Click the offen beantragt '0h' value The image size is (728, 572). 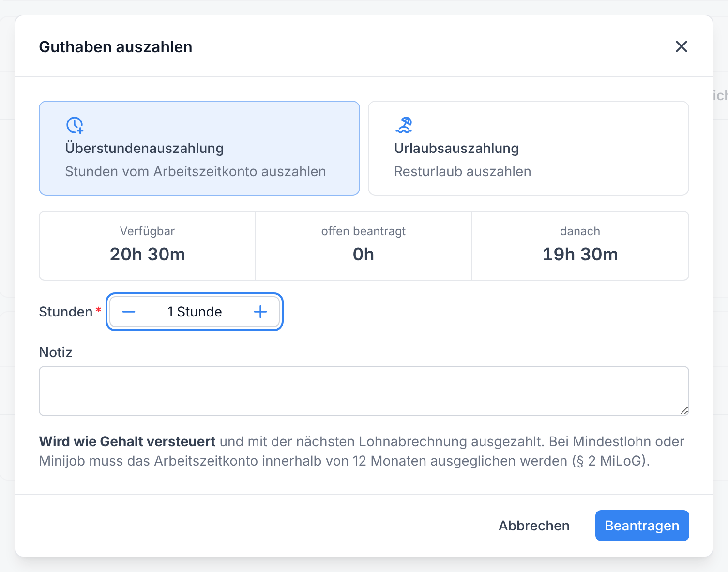364,254
